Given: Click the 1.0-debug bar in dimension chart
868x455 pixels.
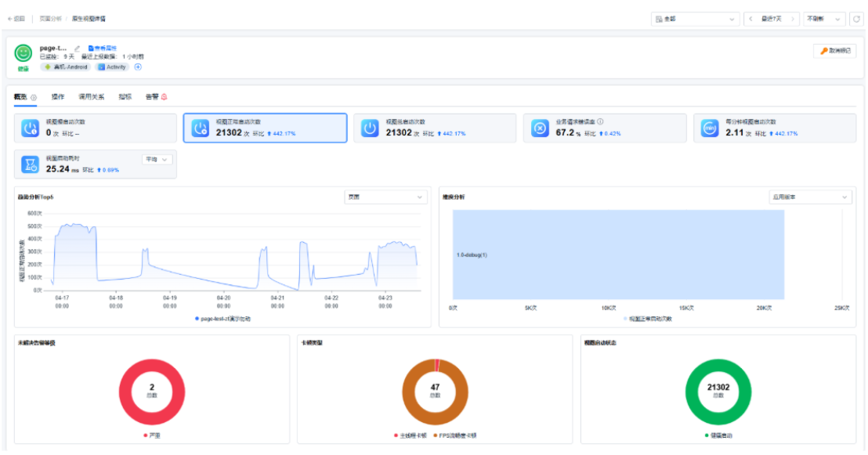Looking at the screenshot, I should [x=618, y=255].
